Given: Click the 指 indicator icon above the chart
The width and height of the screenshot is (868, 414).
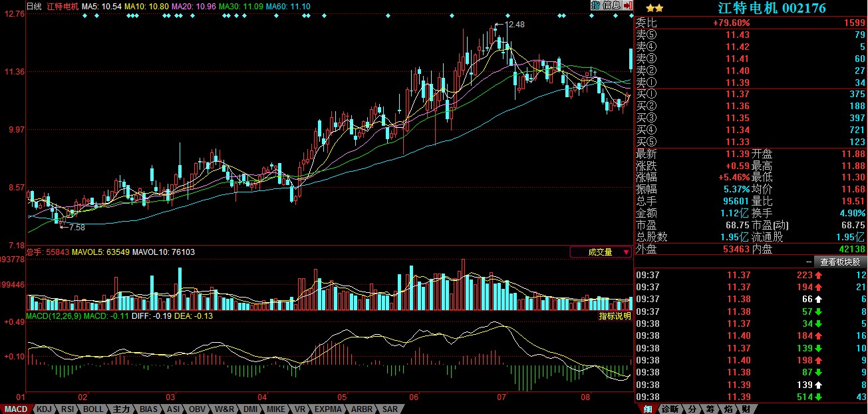Looking at the screenshot, I should click(595, 5).
